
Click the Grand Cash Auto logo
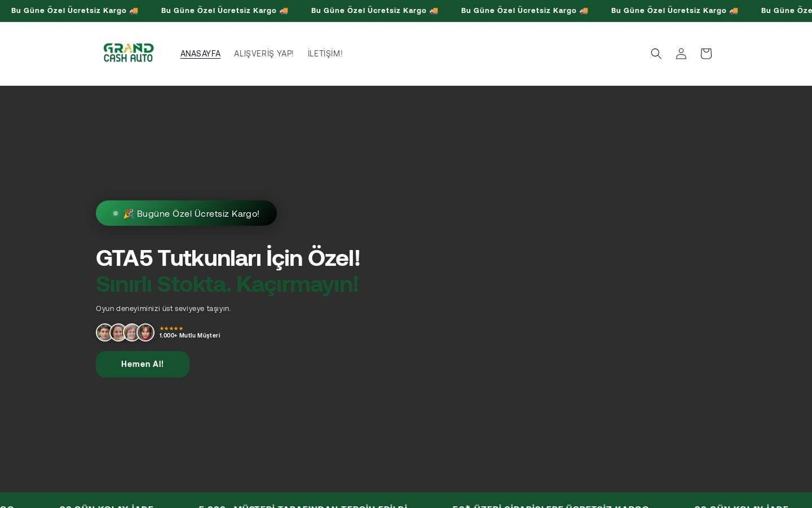coord(129,53)
